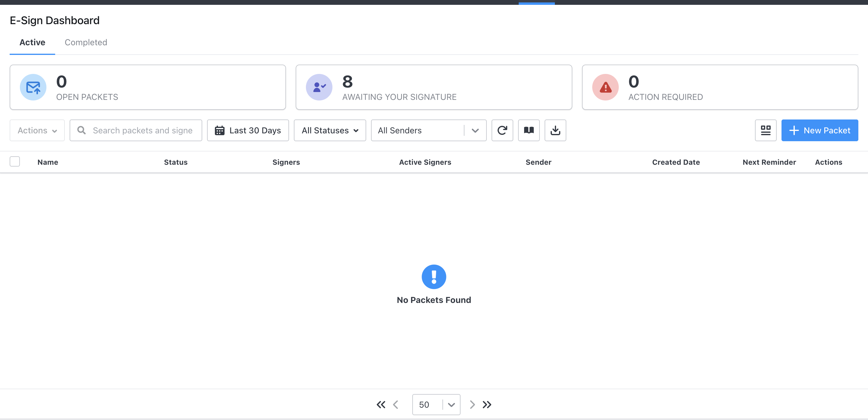
Task: Click the Awaiting Your Signature person icon
Action: [x=319, y=87]
